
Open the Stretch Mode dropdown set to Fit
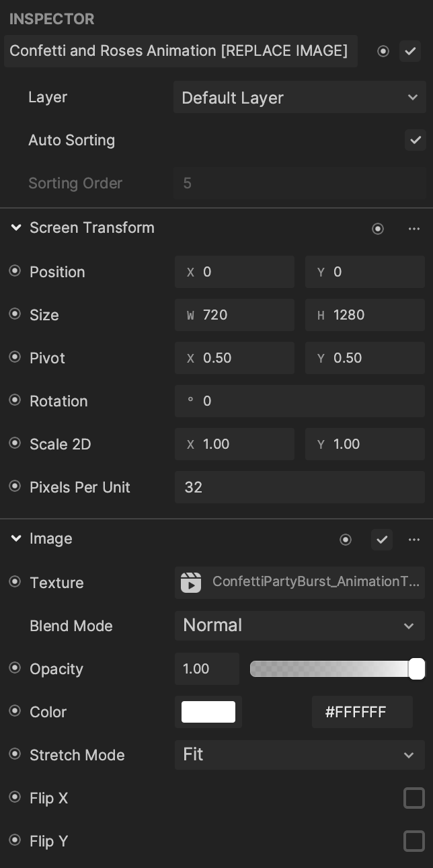click(299, 755)
